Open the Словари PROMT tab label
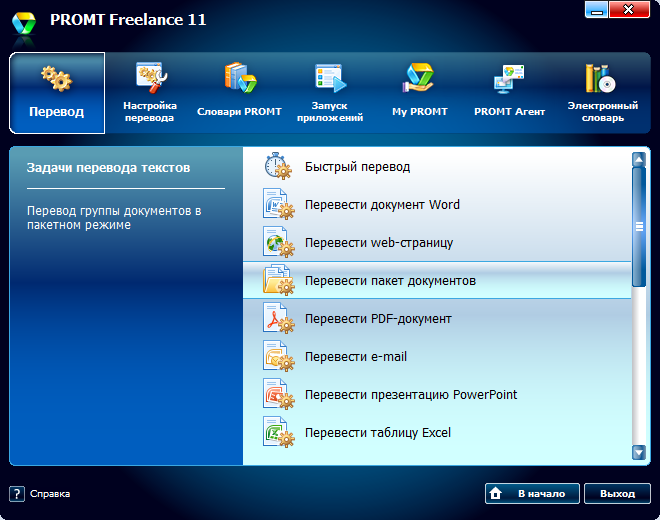The width and height of the screenshot is (660, 520). [239, 112]
